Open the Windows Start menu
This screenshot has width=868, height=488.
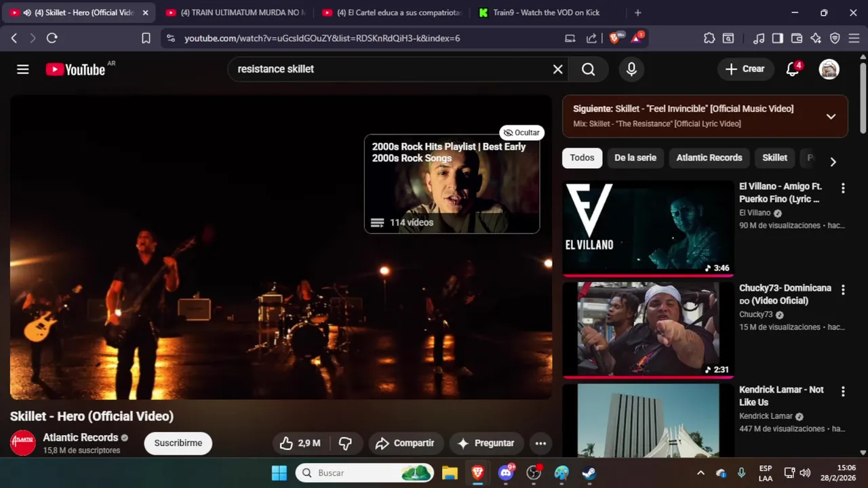pyautogui.click(x=279, y=473)
